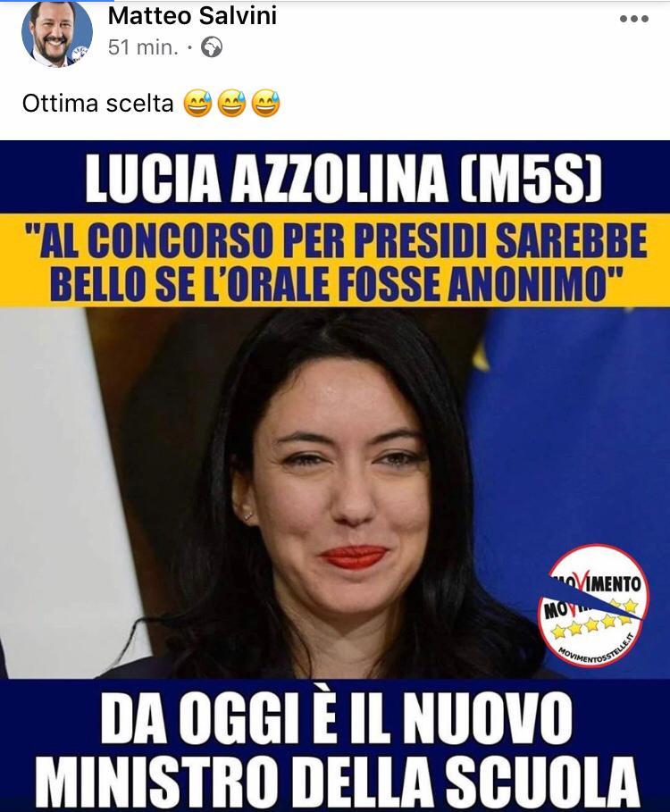Click the yellow stars on the M5S logo
This screenshot has height=812, width=670.
click(593, 621)
